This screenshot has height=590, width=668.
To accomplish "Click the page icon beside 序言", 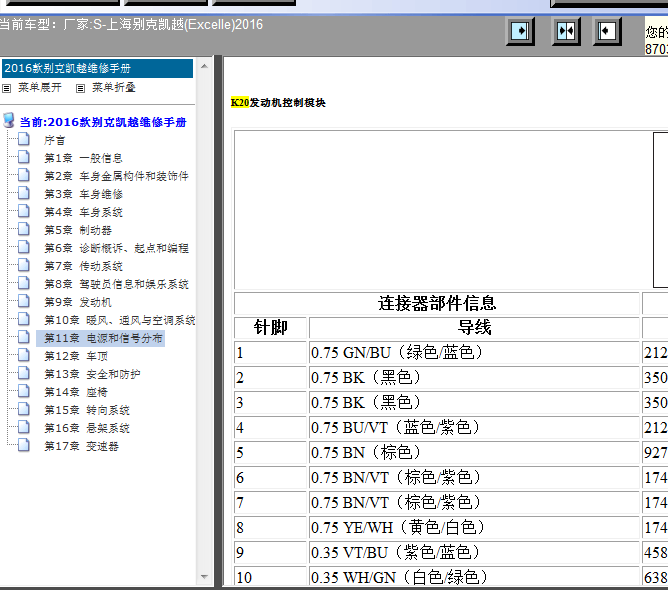I will (x=23, y=139).
